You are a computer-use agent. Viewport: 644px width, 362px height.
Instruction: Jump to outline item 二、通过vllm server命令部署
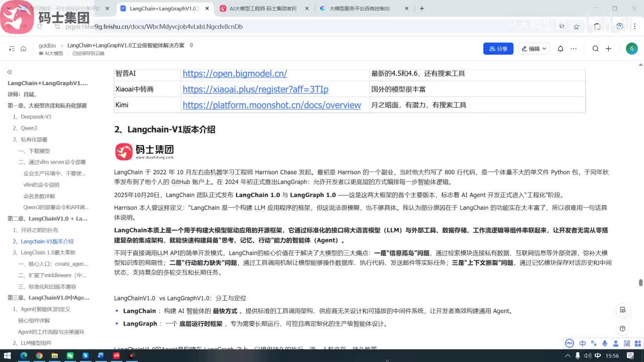coord(52,162)
